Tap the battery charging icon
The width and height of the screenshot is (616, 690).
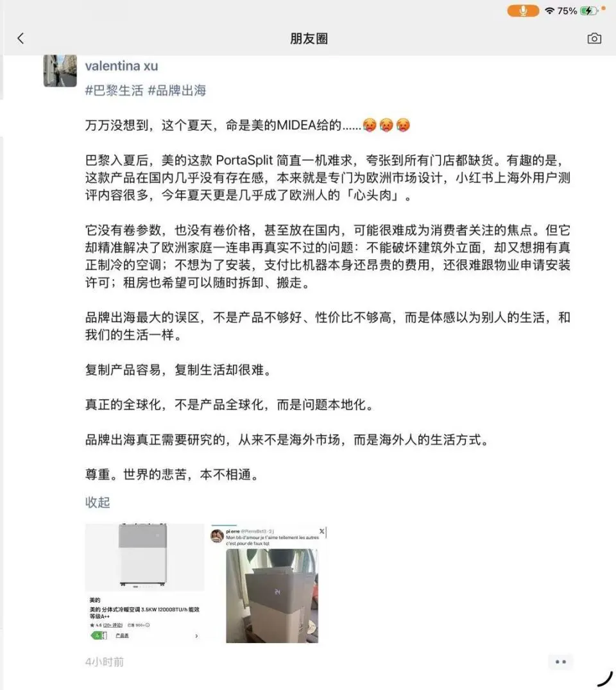[x=588, y=10]
